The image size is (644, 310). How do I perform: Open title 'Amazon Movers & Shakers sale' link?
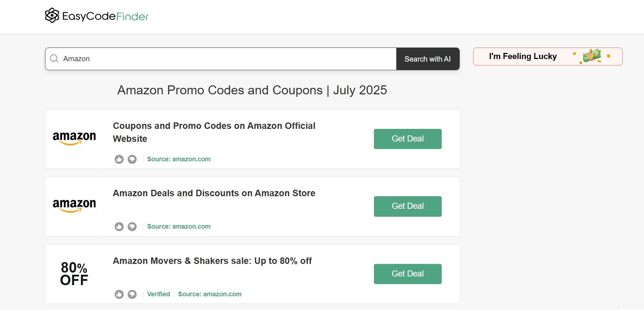coord(212,261)
